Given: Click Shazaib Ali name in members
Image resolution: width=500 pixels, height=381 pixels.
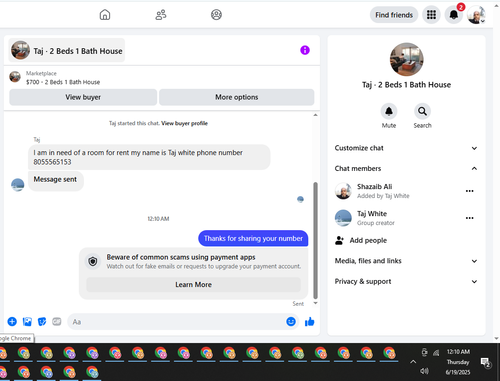Looking at the screenshot, I should (374, 187).
